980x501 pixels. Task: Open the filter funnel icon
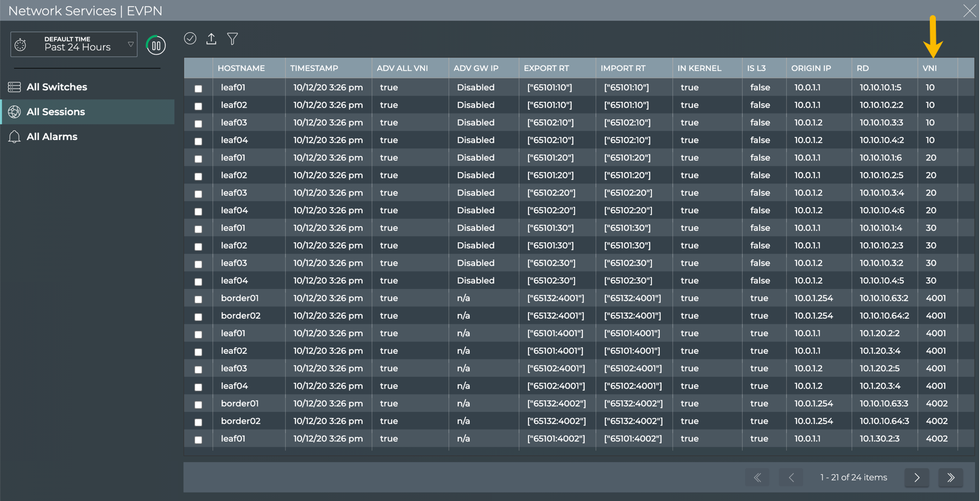tap(232, 39)
